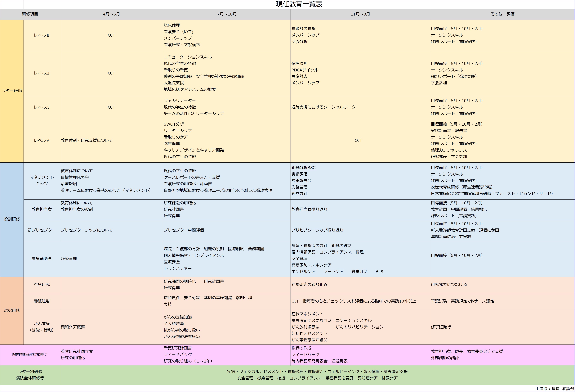
Task: Select the 研修項目 column header
Action: [x=30, y=14]
